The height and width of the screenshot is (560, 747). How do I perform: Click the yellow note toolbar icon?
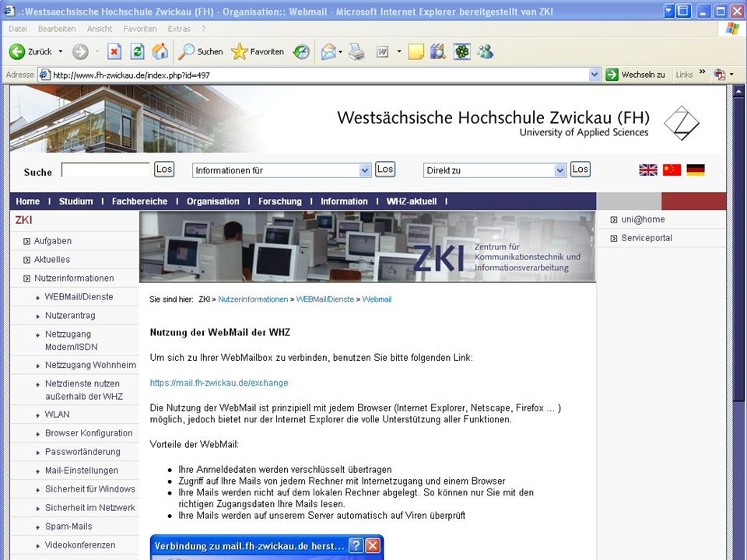[416, 51]
